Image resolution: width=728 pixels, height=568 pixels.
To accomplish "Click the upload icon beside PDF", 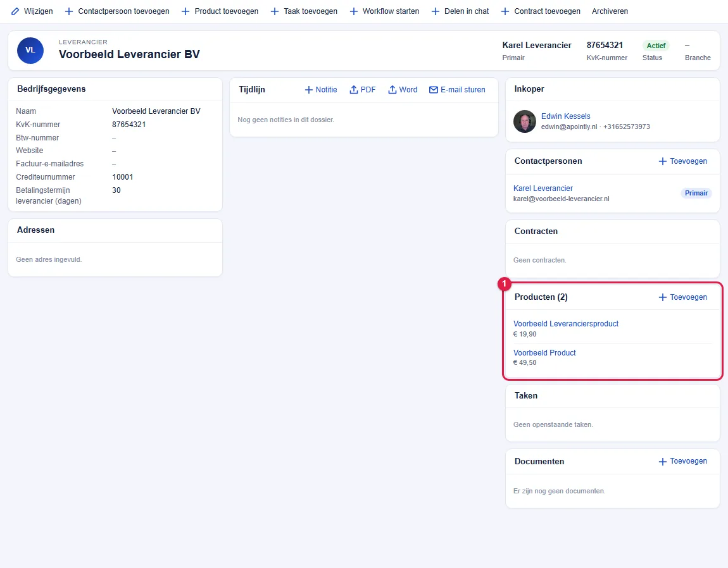I will pos(354,90).
